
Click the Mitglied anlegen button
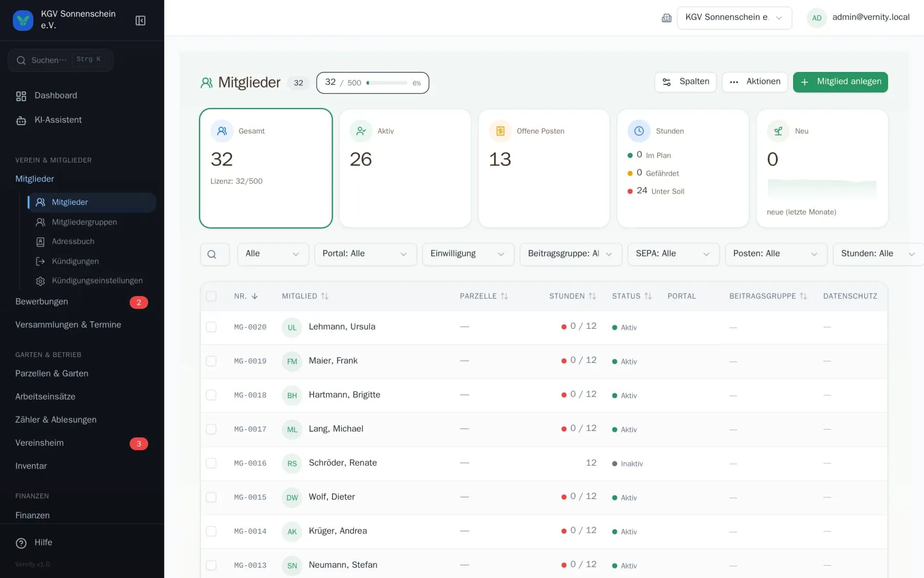pyautogui.click(x=840, y=82)
